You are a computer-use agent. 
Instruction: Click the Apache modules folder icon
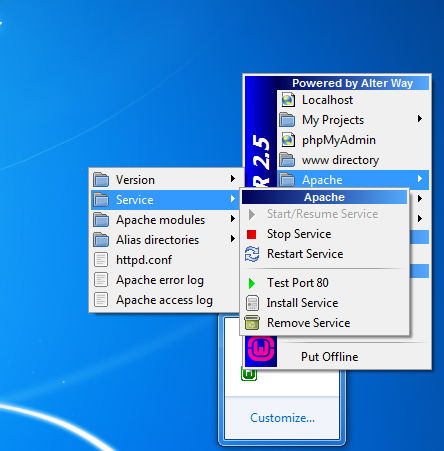[x=101, y=220]
